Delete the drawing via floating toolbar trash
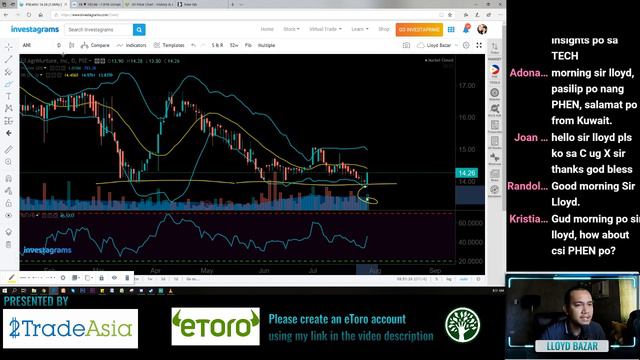Image resolution: width=640 pixels, height=360 pixels. pos(127,278)
